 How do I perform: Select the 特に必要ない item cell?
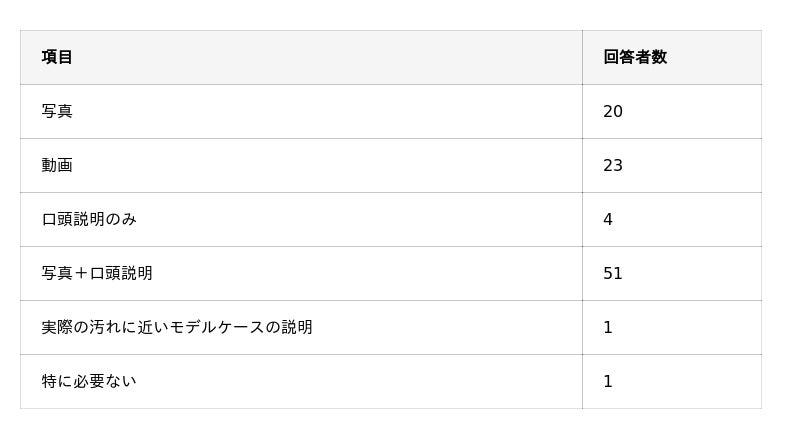[89, 381]
